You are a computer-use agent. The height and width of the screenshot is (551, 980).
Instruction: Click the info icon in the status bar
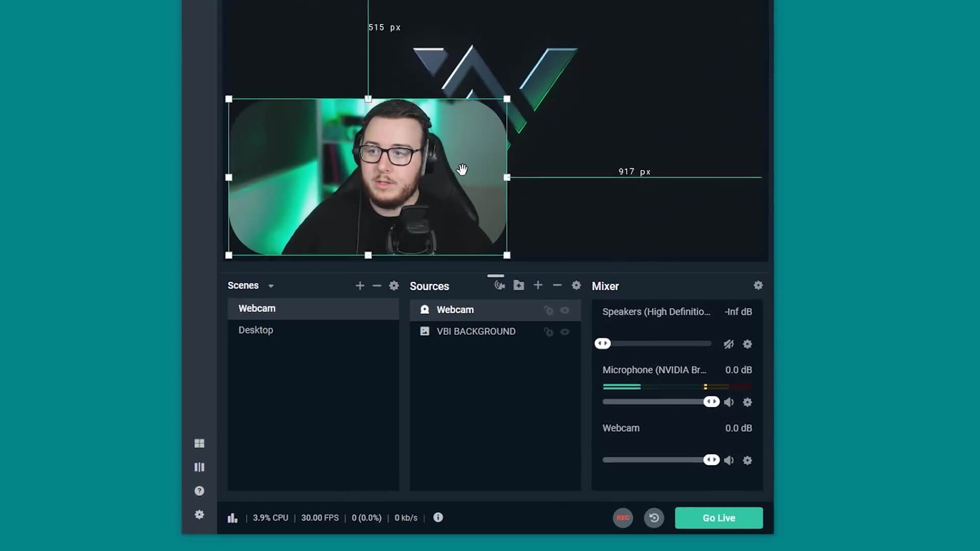[x=438, y=517]
